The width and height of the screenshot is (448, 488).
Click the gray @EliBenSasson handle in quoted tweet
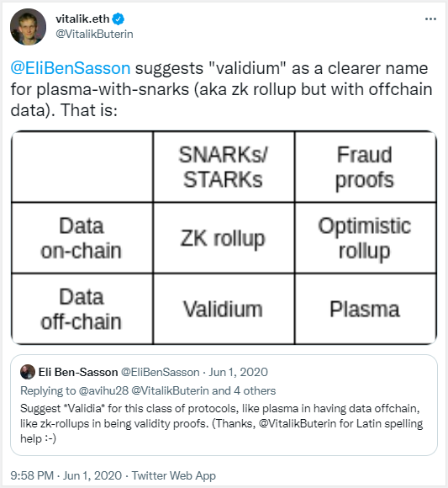coord(160,372)
